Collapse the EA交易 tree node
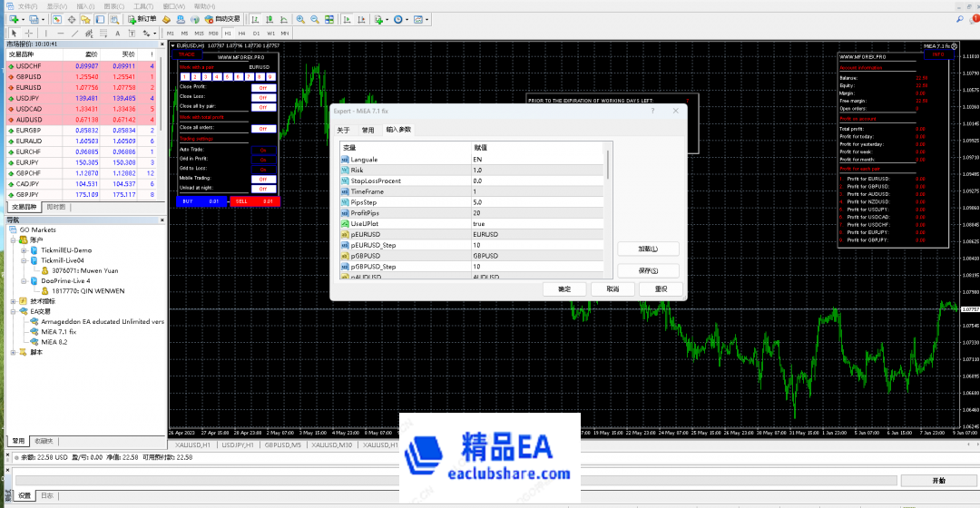Viewport: 980px width, 508px height. [13, 311]
